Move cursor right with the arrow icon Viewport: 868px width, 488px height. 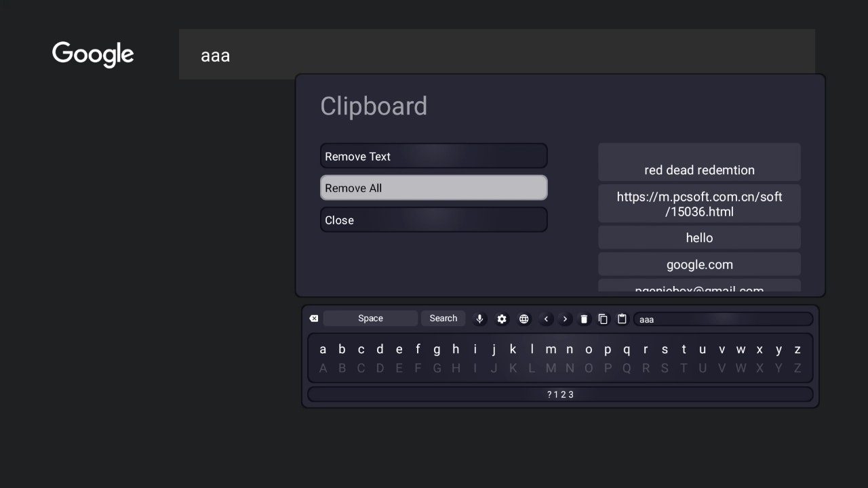point(565,319)
